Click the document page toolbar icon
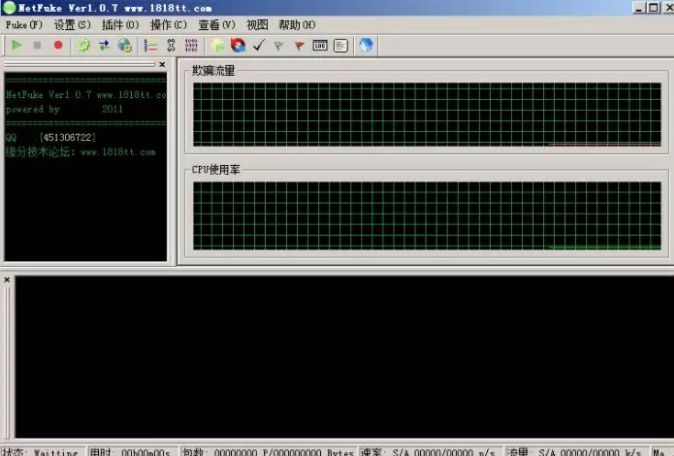Viewport: 674px width, 456px height. click(x=340, y=45)
